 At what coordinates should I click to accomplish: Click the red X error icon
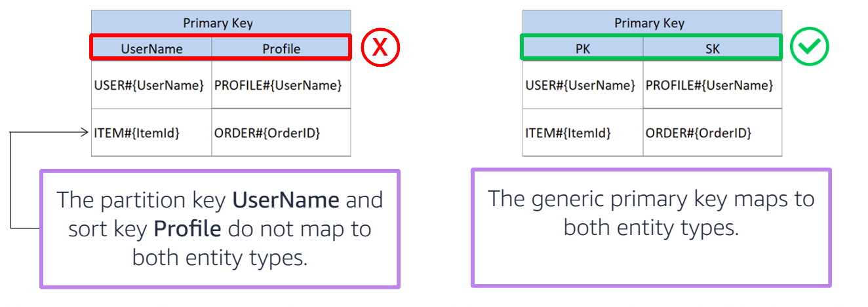381,48
